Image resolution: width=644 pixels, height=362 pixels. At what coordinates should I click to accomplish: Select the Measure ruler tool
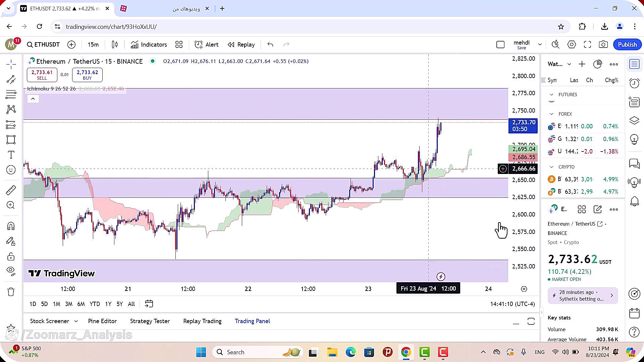[11, 190]
